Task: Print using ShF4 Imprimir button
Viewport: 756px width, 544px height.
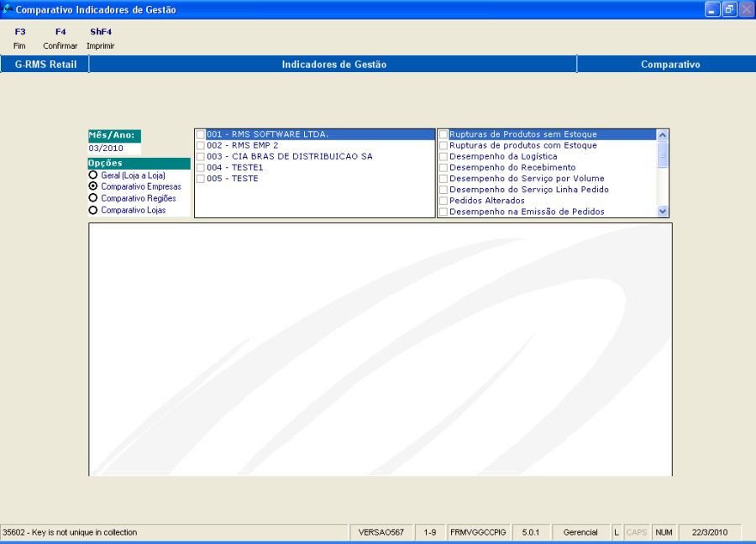Action: [x=100, y=39]
